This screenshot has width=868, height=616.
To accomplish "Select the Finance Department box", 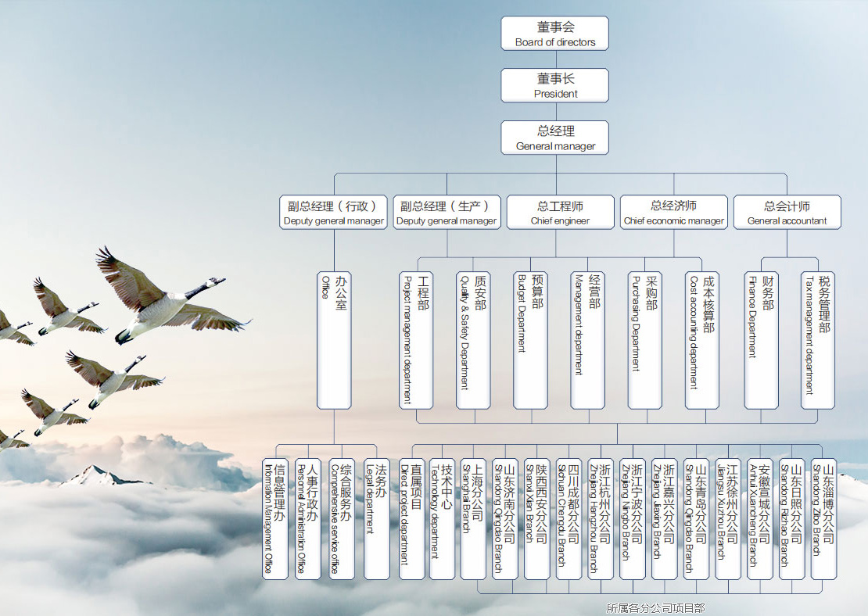I will (761, 340).
